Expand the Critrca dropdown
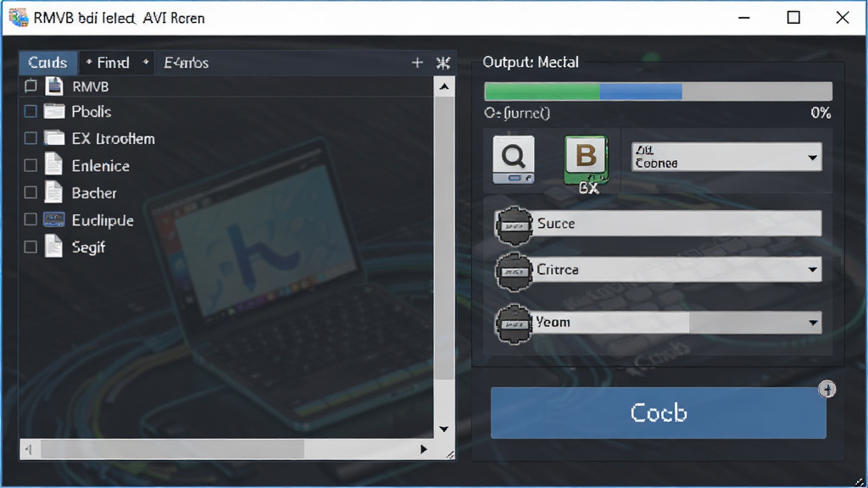 [676, 269]
